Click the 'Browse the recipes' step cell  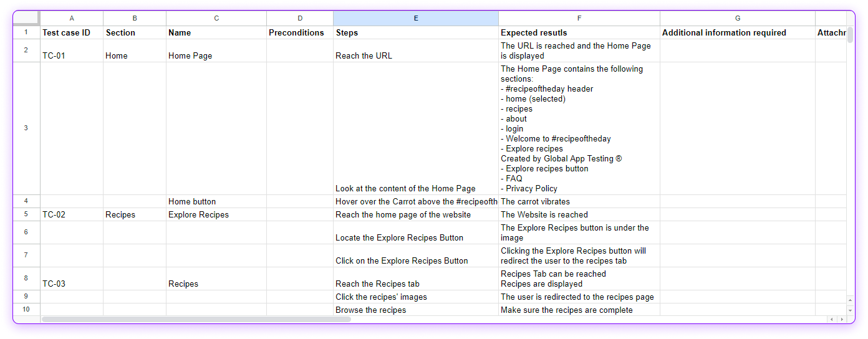click(415, 310)
